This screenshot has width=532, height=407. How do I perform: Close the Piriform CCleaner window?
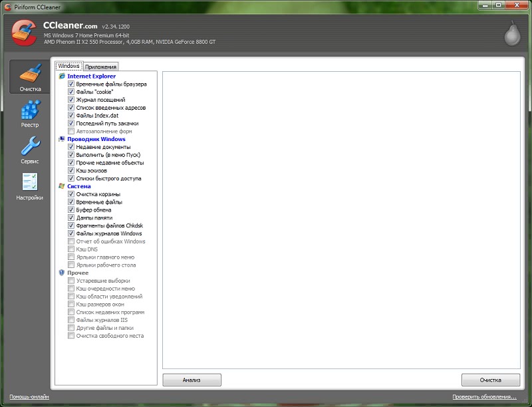click(517, 5)
